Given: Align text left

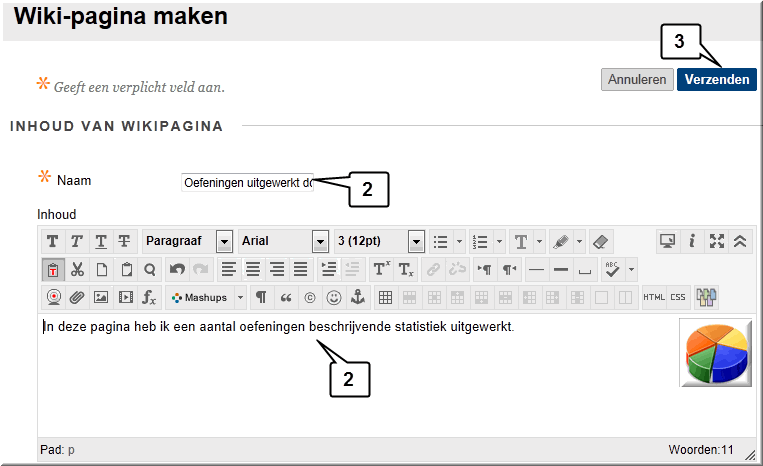Looking at the screenshot, I should click(229, 269).
